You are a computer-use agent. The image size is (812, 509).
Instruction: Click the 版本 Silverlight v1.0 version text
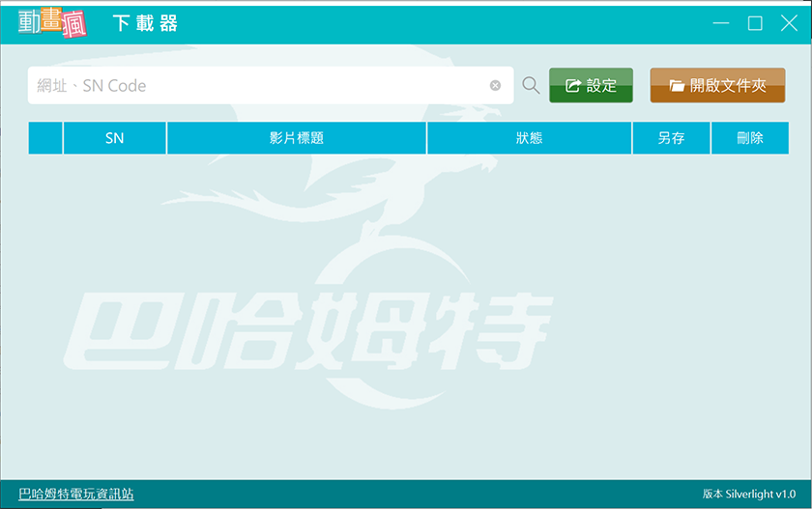pos(749,494)
